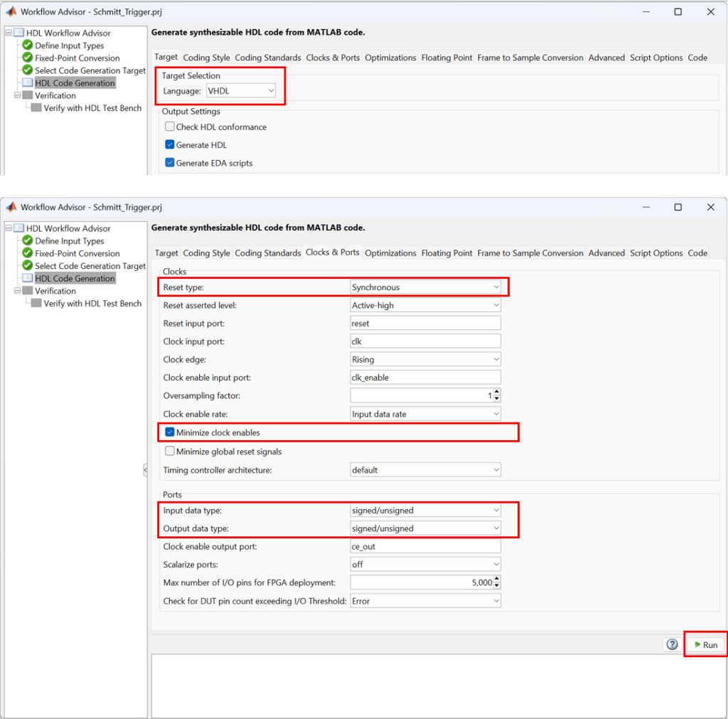Enable Minimize global reset signals
Viewport: 728px width, 719px height.
tap(169, 450)
